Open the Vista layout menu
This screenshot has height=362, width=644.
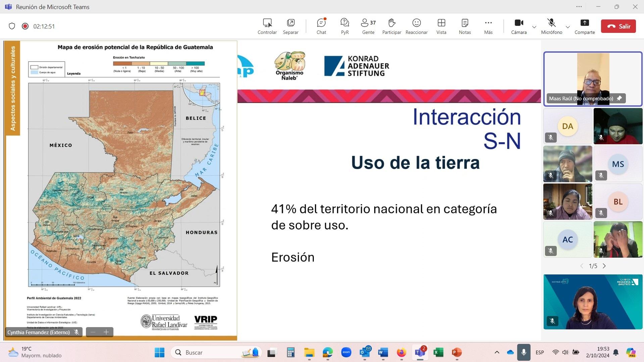[x=441, y=26]
